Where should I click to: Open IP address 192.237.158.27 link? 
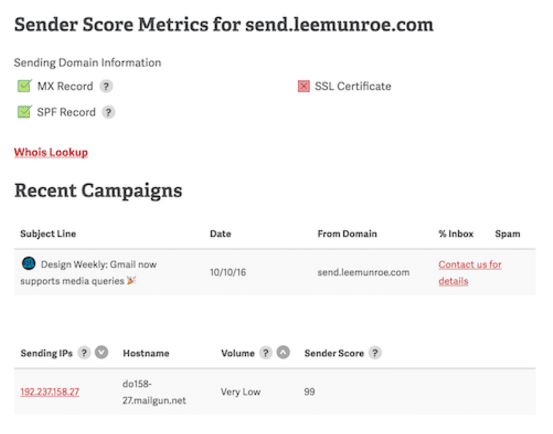[x=50, y=392]
